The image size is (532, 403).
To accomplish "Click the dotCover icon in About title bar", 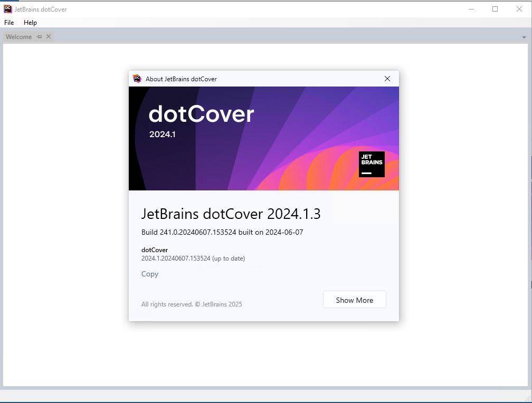I will [x=137, y=79].
